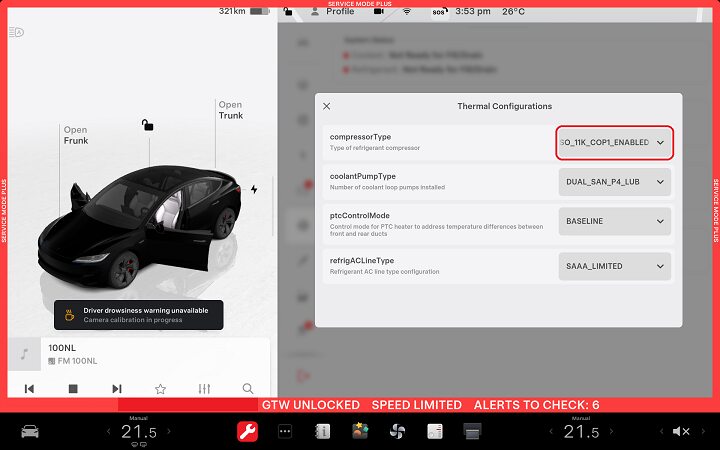Click Open Trunk label
720x450 pixels.
(x=230, y=110)
